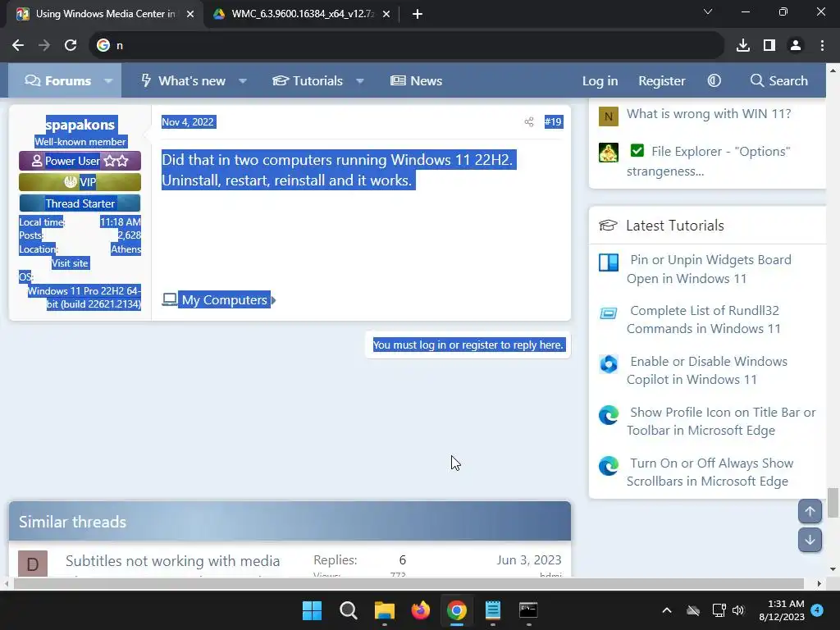This screenshot has width=840, height=630.
Task: Click the Register link
Action: 662,81
